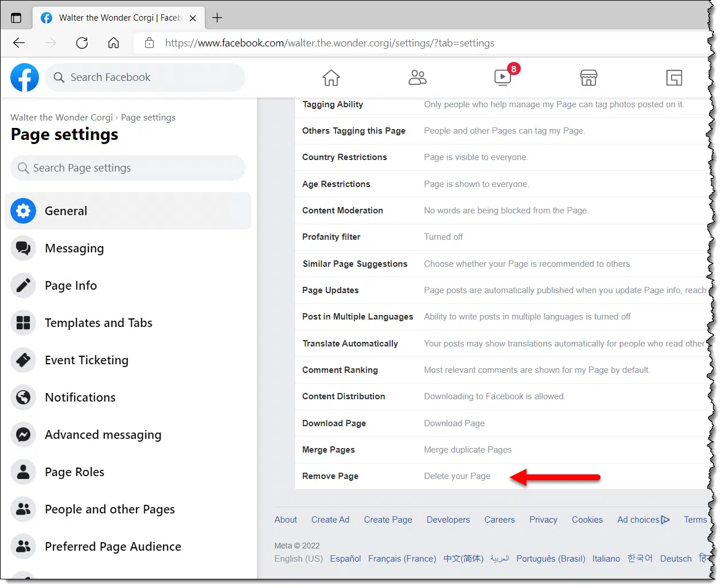Click Walter the Wonder Corgi breadcrumb link

[x=61, y=118]
